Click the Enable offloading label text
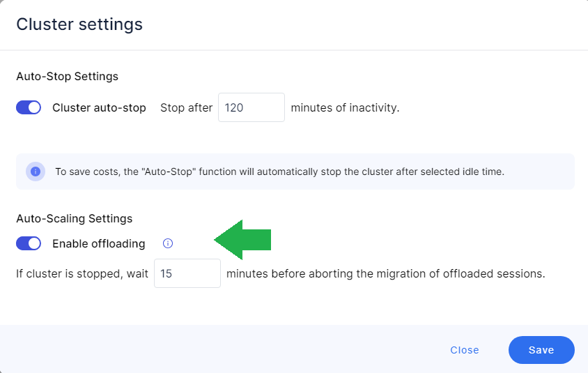Screen dimensions: 588x373 pos(98,243)
